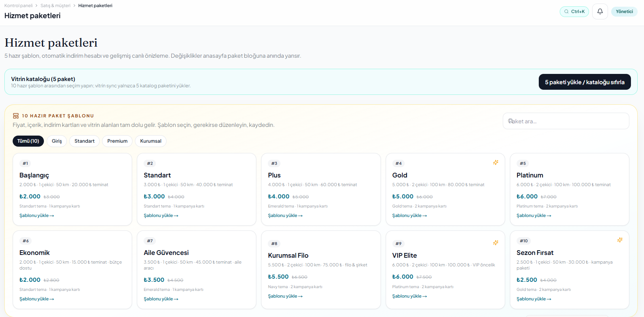
Task: Click the Başlangıç card title
Action: [34, 175]
